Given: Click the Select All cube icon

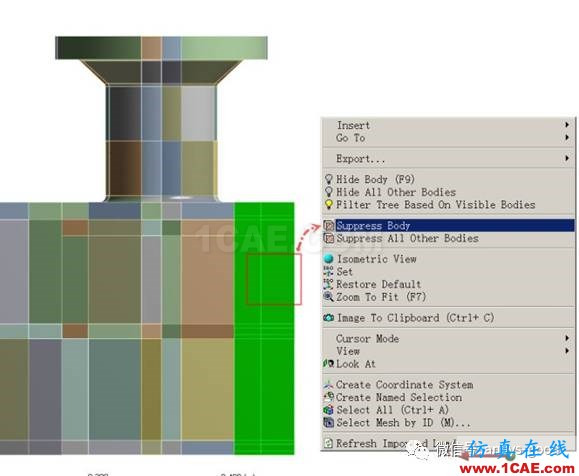Looking at the screenshot, I should (x=328, y=410).
